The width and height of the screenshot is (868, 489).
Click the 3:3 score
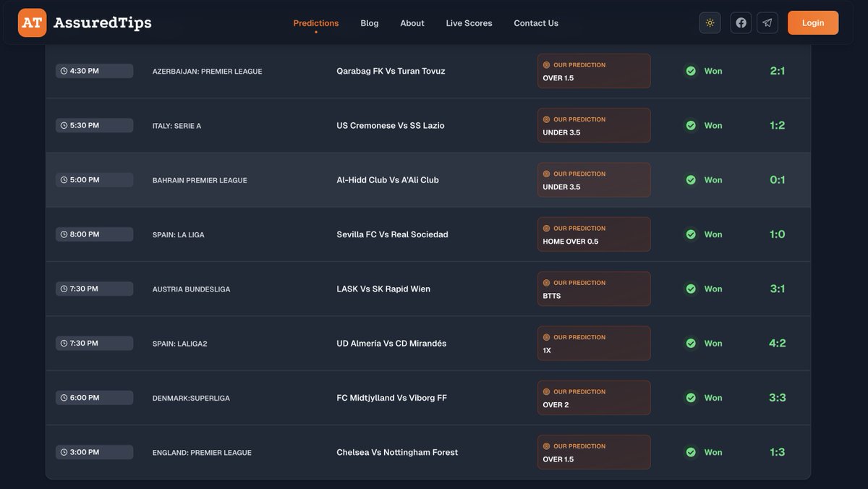pos(778,397)
